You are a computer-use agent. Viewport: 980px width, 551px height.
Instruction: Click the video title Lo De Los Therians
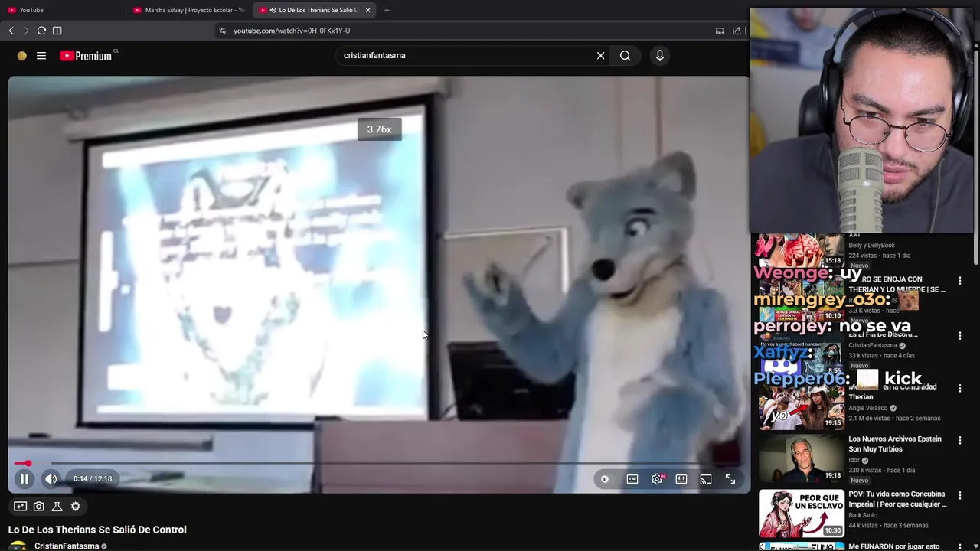(x=97, y=530)
